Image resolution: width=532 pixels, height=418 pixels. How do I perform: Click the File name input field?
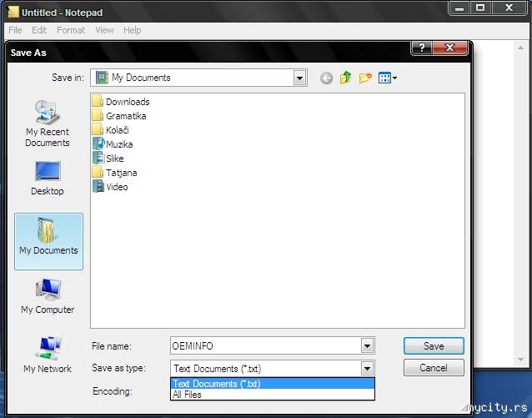click(x=266, y=346)
